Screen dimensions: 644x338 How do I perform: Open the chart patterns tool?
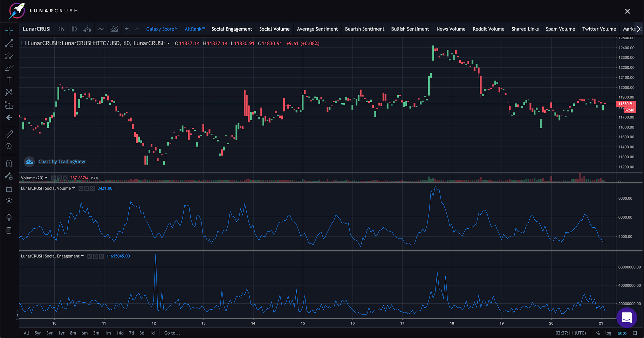click(9, 92)
